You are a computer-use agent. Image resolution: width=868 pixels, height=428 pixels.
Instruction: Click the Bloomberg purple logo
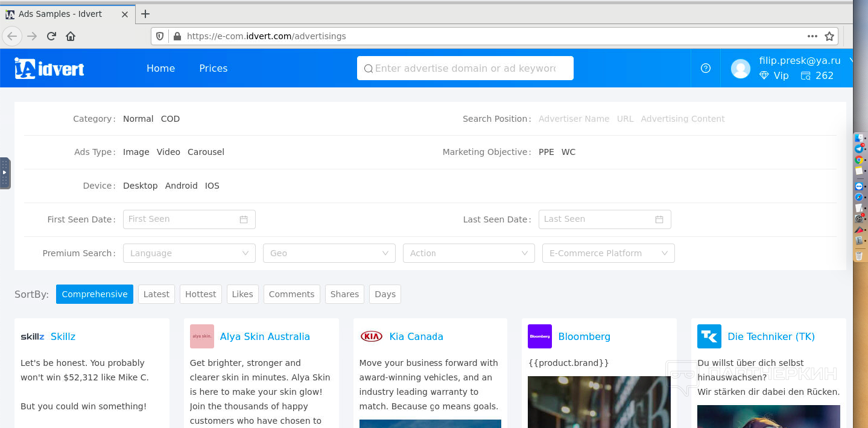(x=540, y=336)
